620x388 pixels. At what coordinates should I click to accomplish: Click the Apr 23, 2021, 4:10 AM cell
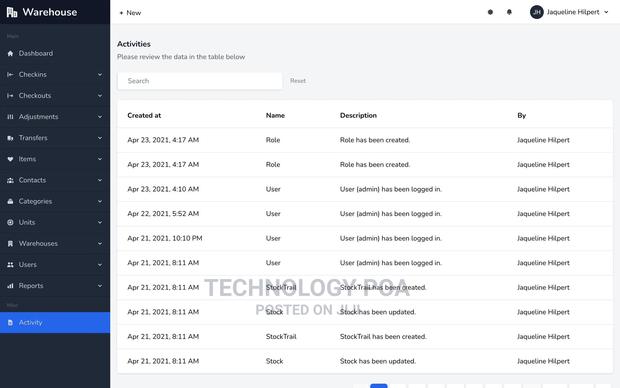click(163, 189)
